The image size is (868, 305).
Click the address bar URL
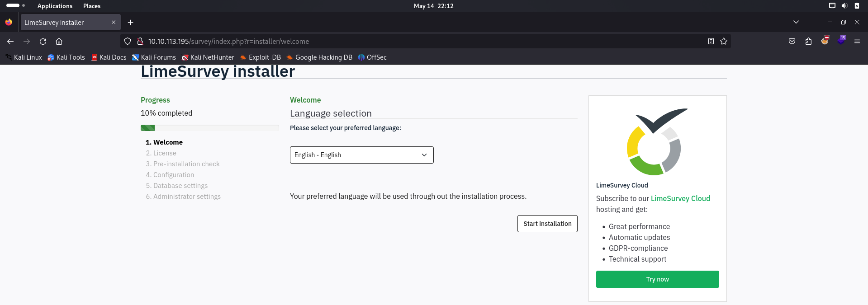(x=228, y=41)
